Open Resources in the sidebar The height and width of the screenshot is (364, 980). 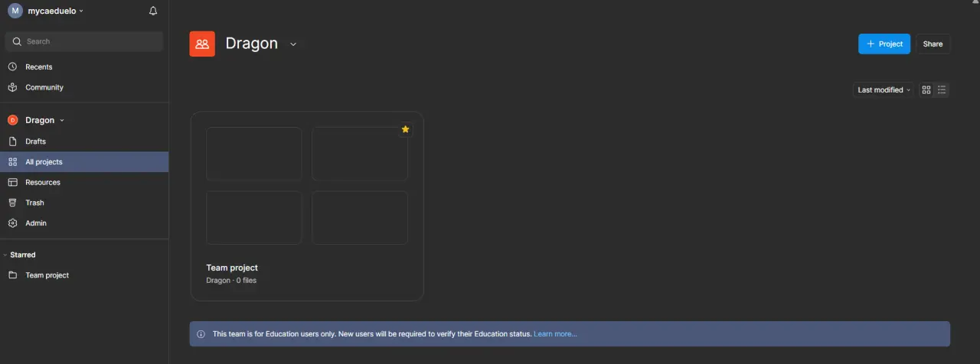point(84,182)
